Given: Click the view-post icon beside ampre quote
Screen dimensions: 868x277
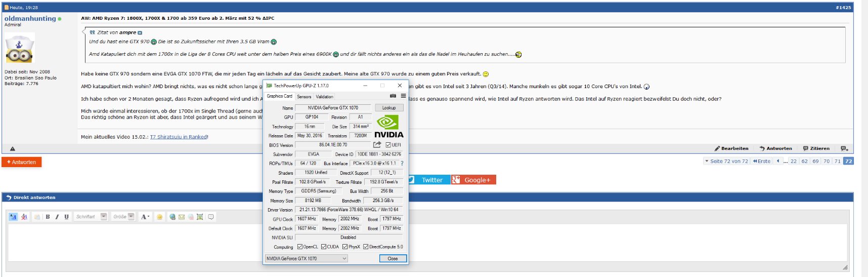Looking at the screenshot, I should point(140,33).
